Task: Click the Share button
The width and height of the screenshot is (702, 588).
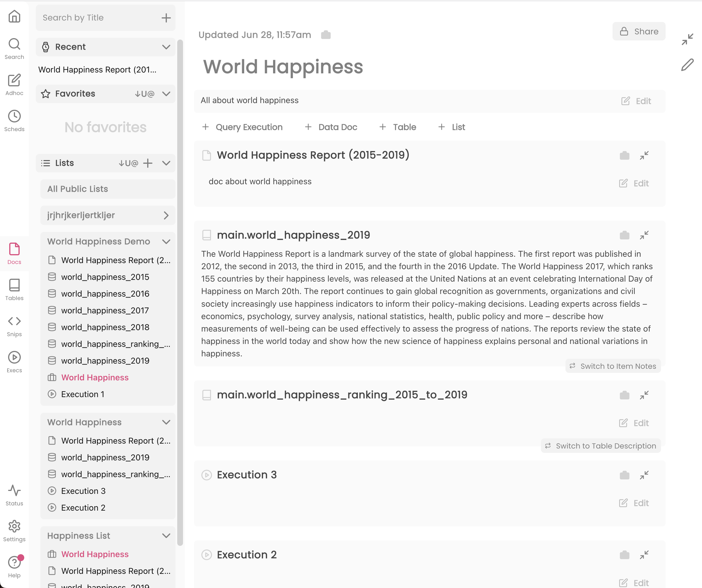Action: tap(639, 31)
